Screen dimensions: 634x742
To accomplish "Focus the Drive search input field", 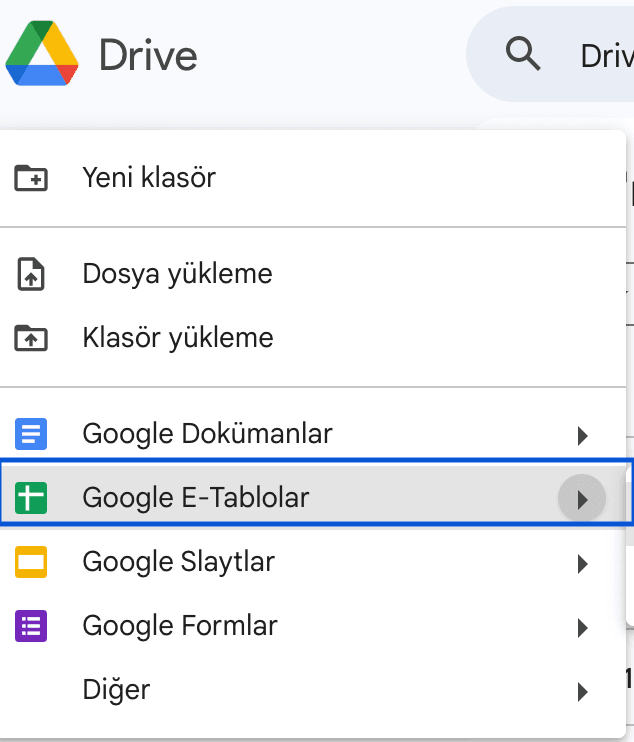I will click(x=550, y=54).
